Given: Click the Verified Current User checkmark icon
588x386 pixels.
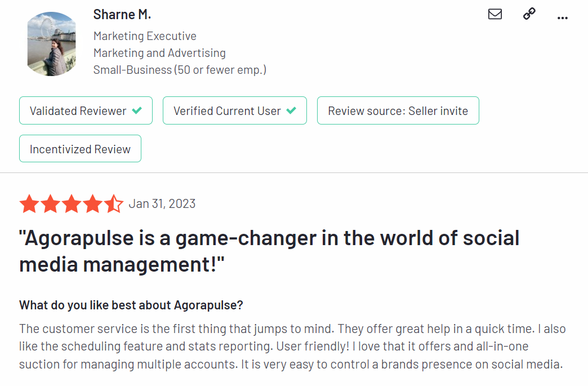Looking at the screenshot, I should (291, 111).
